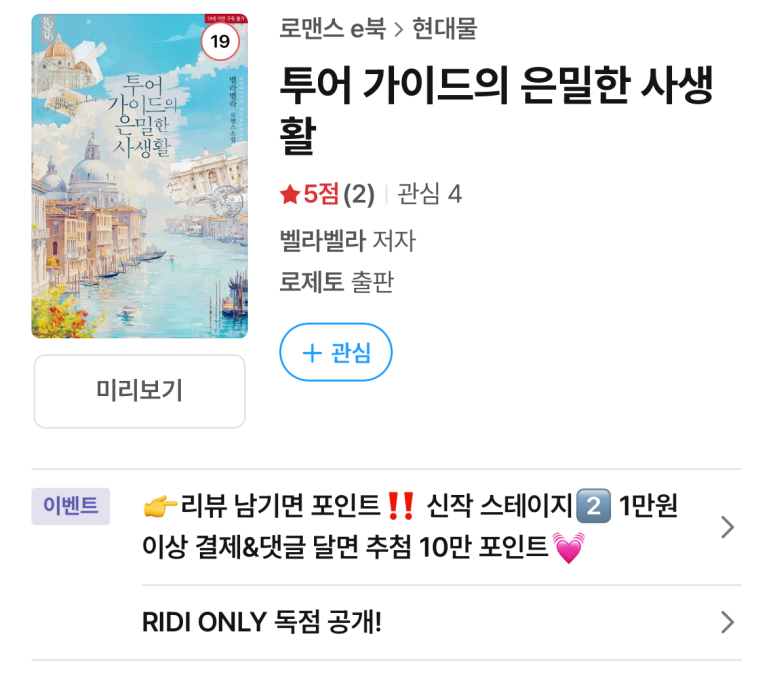Open the 현대물 breadcrumb category
The image size is (773, 674).
coord(445,28)
